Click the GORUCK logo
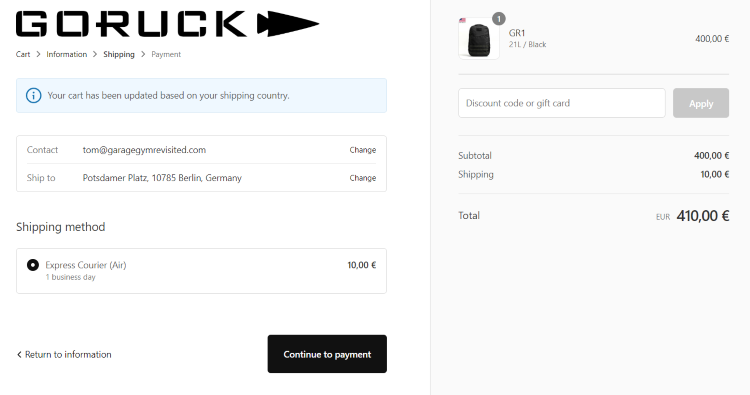Viewport: 750px width, 395px height. point(167,24)
